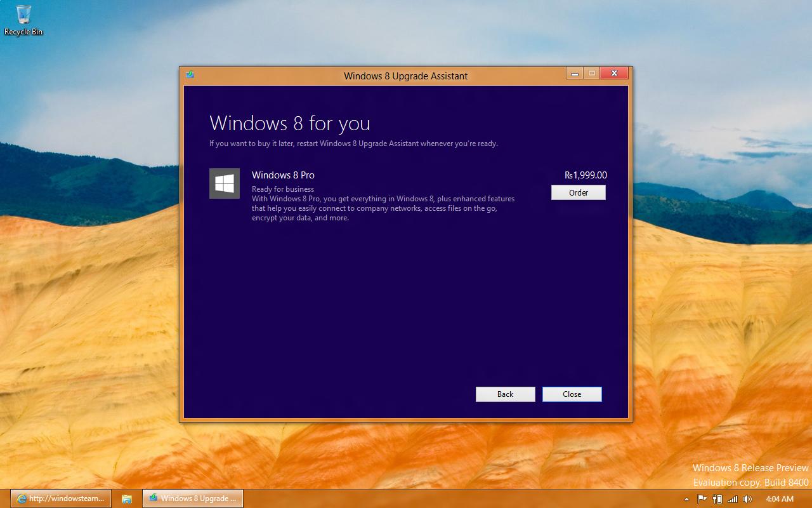This screenshot has height=508, width=812.
Task: Click the 'Windows 8 for you' heading
Action: pyautogui.click(x=290, y=123)
